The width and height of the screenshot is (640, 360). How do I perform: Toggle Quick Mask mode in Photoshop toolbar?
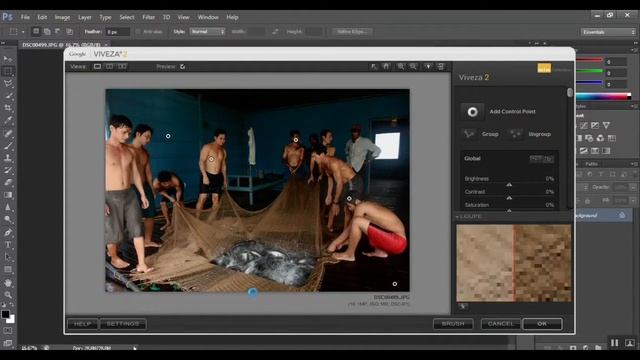[x=8, y=330]
